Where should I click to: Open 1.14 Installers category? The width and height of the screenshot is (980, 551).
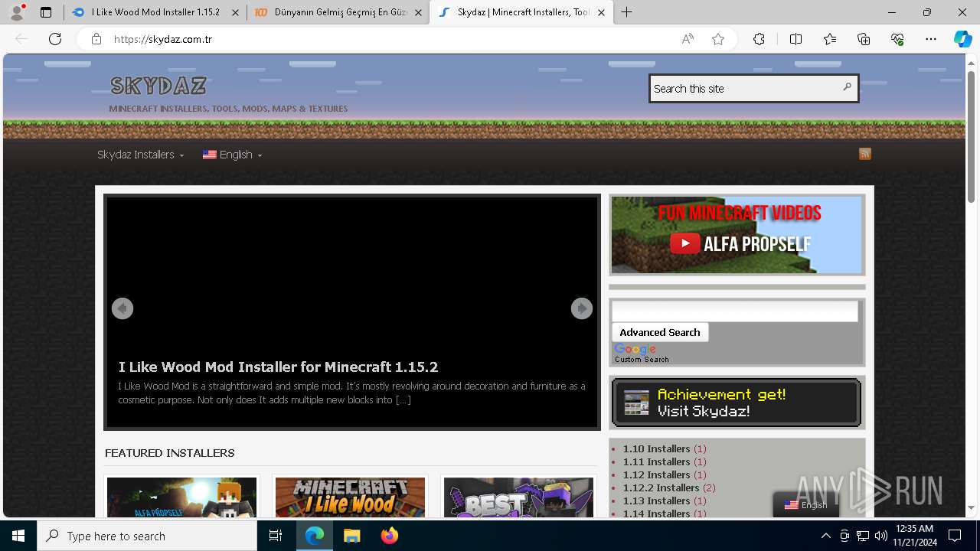656,514
